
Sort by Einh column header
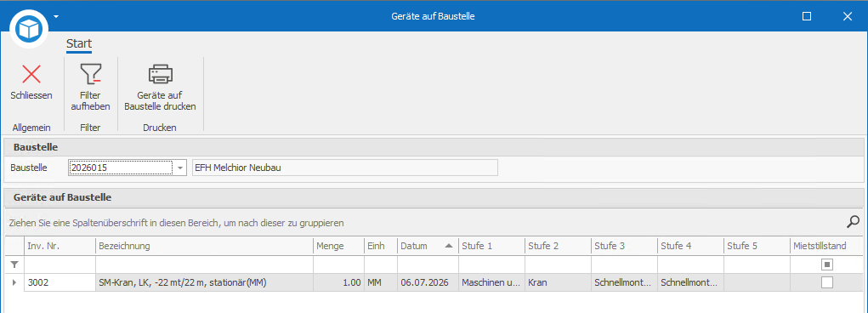click(x=380, y=246)
